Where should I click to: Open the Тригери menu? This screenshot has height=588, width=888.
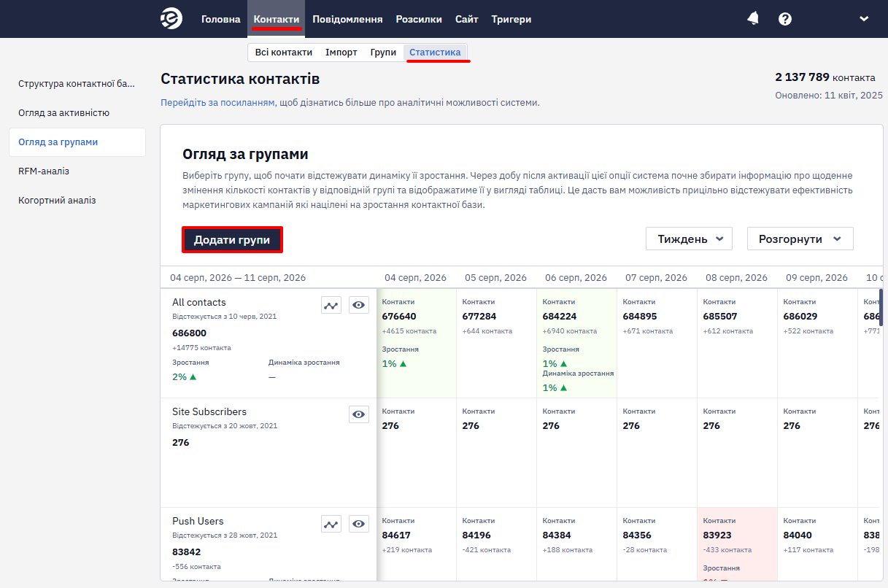pyautogui.click(x=511, y=19)
